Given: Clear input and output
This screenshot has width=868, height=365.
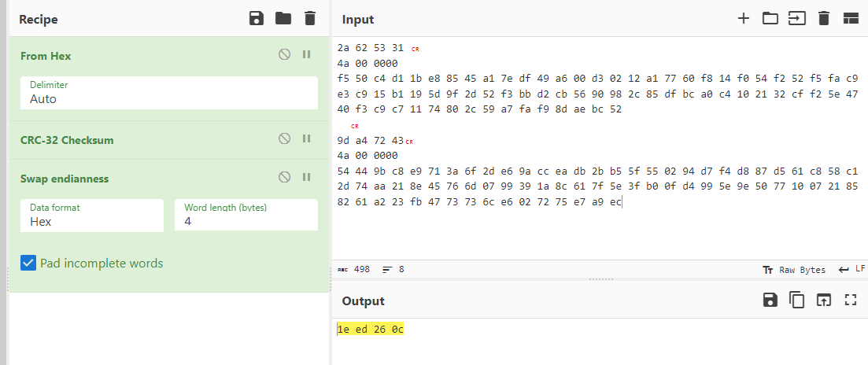Looking at the screenshot, I should pyautogui.click(x=824, y=18).
